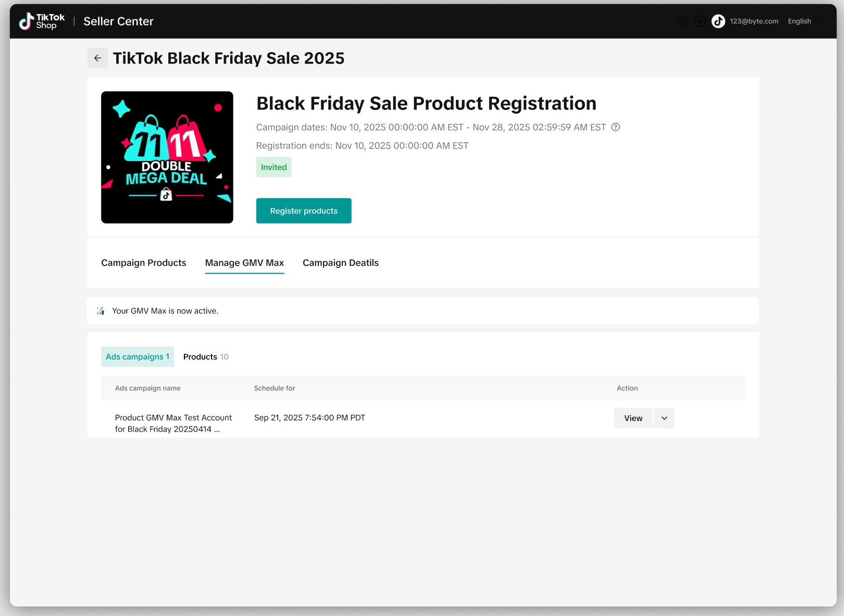Screen dimensions: 844x616
Task: Click the TikTok Shop logo
Action: pyautogui.click(x=42, y=21)
